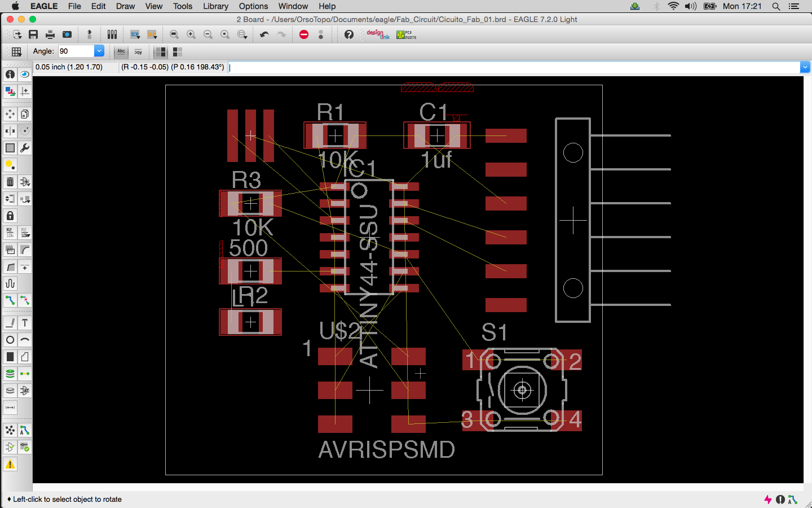Run the DRC design rule check
Viewport: 812px width, 508px height.
click(25, 447)
